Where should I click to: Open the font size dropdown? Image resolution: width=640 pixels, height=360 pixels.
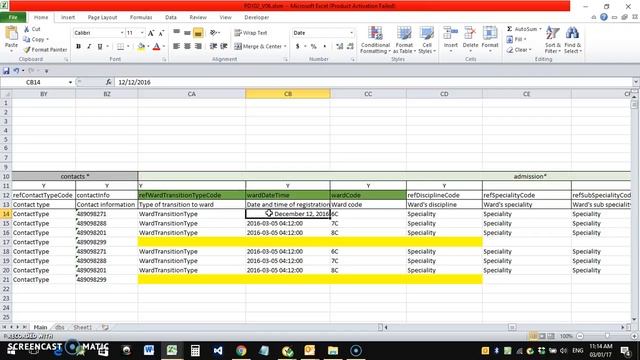tap(142, 33)
